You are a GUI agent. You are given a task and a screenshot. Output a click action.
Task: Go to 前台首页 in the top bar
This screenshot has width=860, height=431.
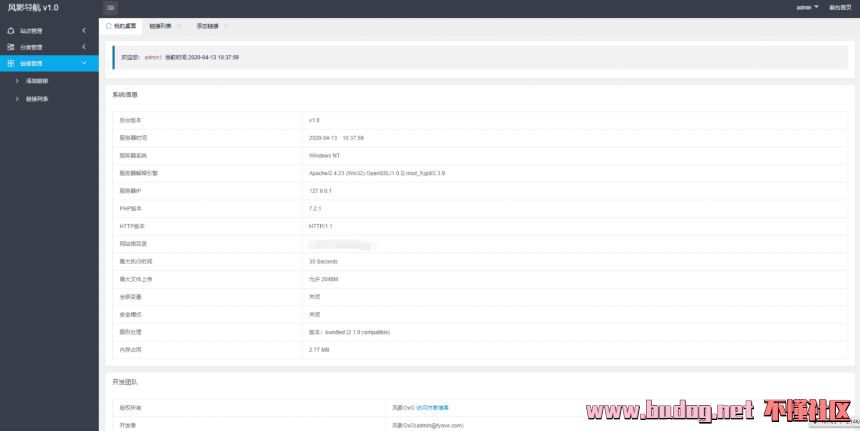tap(840, 7)
